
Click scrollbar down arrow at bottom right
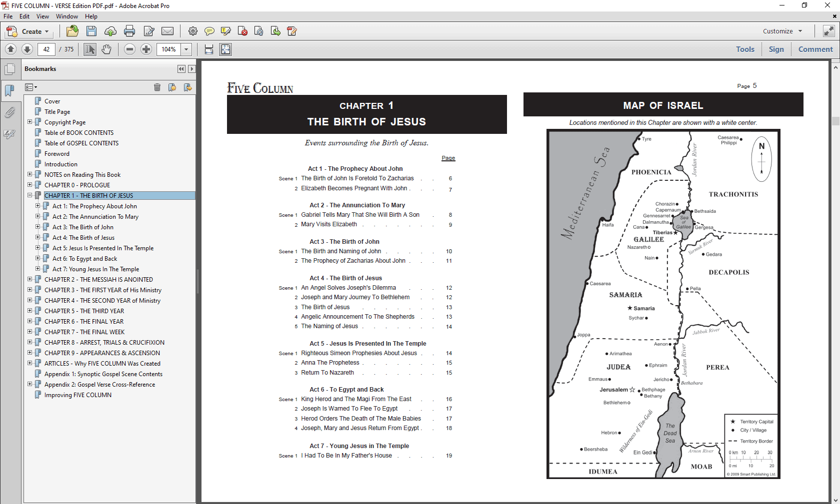pos(835,500)
